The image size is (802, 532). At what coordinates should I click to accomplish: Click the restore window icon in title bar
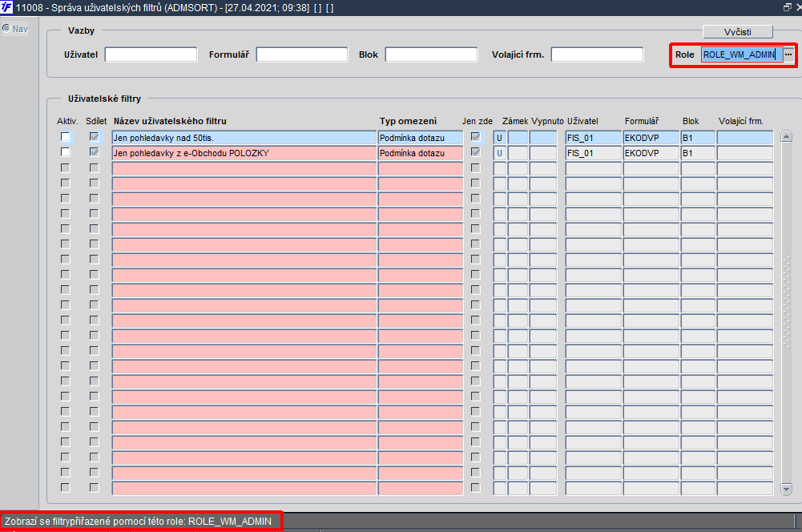787,7
